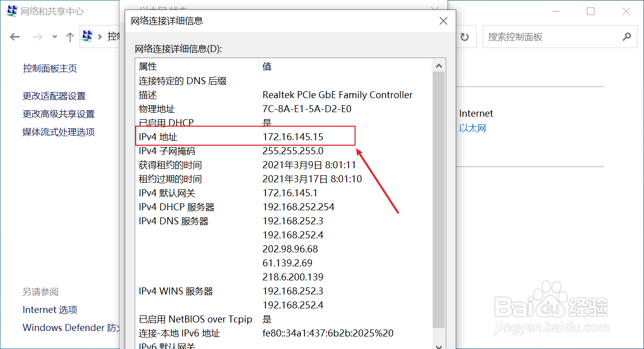Select the 连接-本地 IPv6 地址 row label
Viewport: 644px width, 349px height.
click(179, 333)
